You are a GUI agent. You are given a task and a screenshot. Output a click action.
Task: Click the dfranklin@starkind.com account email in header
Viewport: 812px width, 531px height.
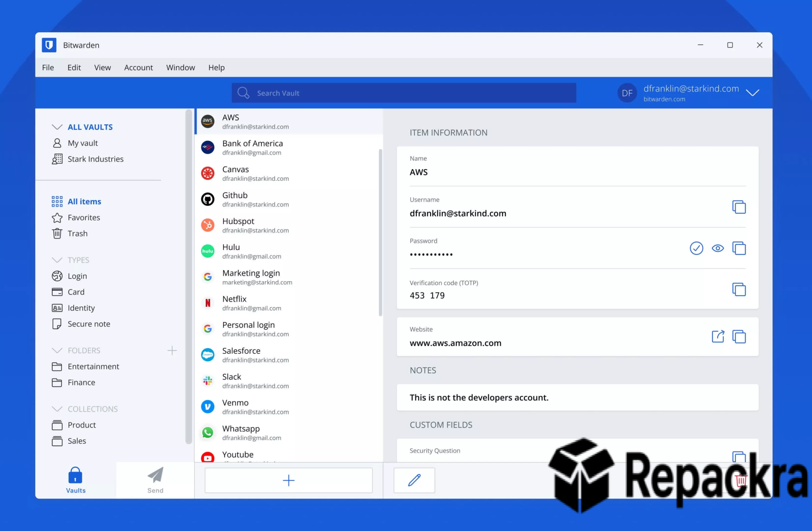click(691, 88)
